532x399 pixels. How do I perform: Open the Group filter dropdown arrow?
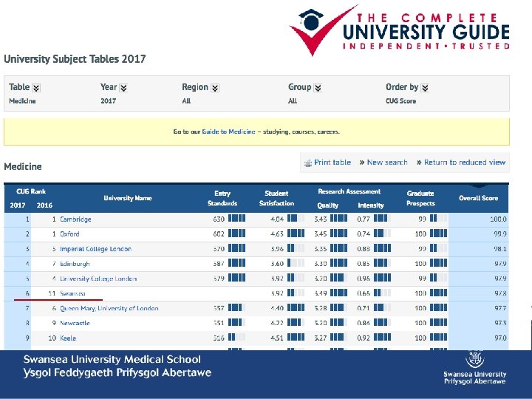[x=318, y=88]
